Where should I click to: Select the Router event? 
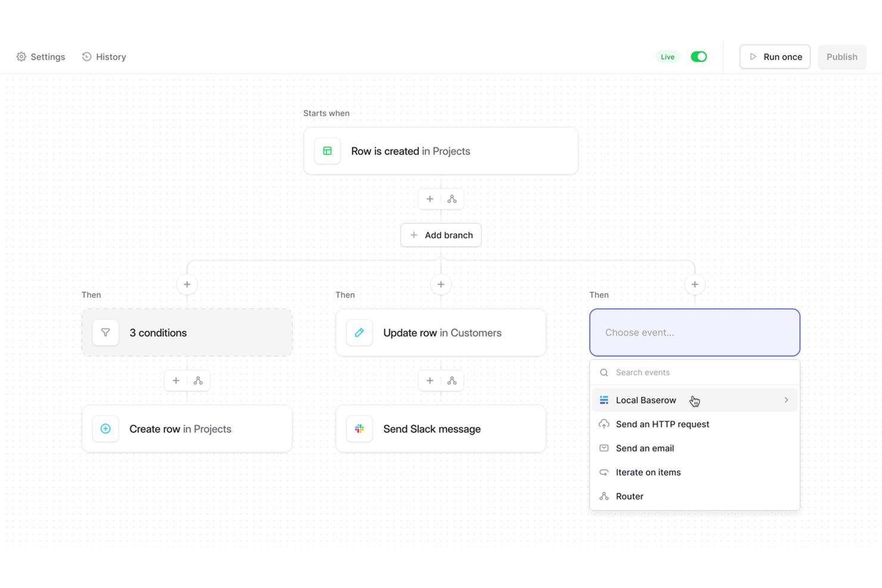pyautogui.click(x=695, y=496)
